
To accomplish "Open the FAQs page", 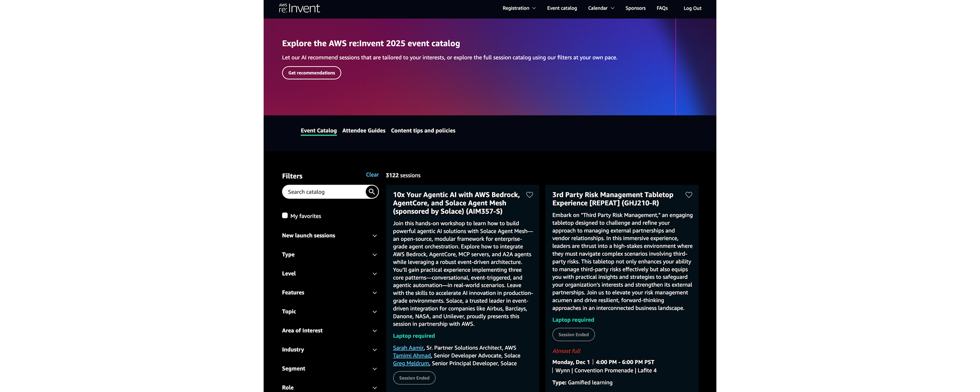I will (x=662, y=8).
